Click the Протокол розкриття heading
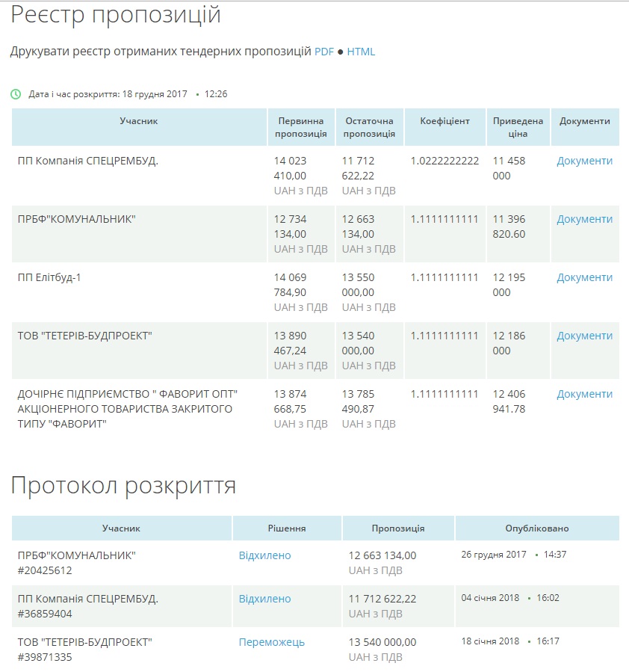 click(123, 486)
